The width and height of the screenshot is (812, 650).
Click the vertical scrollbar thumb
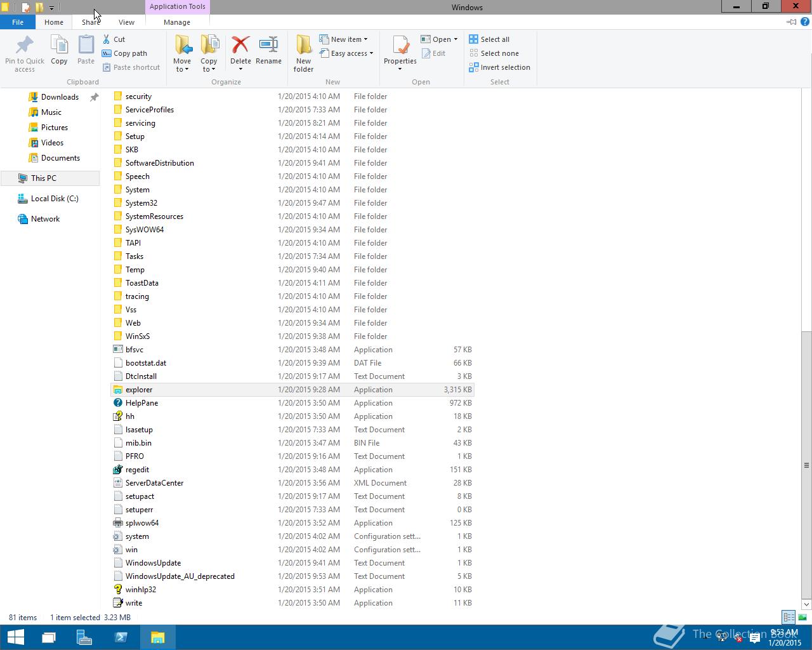[806, 465]
